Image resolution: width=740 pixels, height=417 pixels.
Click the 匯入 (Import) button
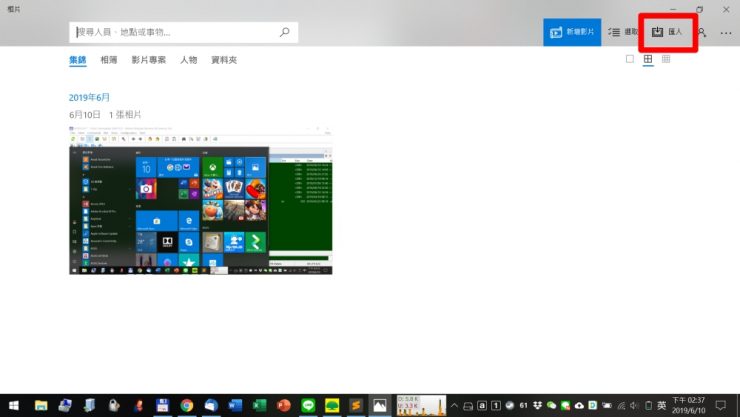point(667,32)
